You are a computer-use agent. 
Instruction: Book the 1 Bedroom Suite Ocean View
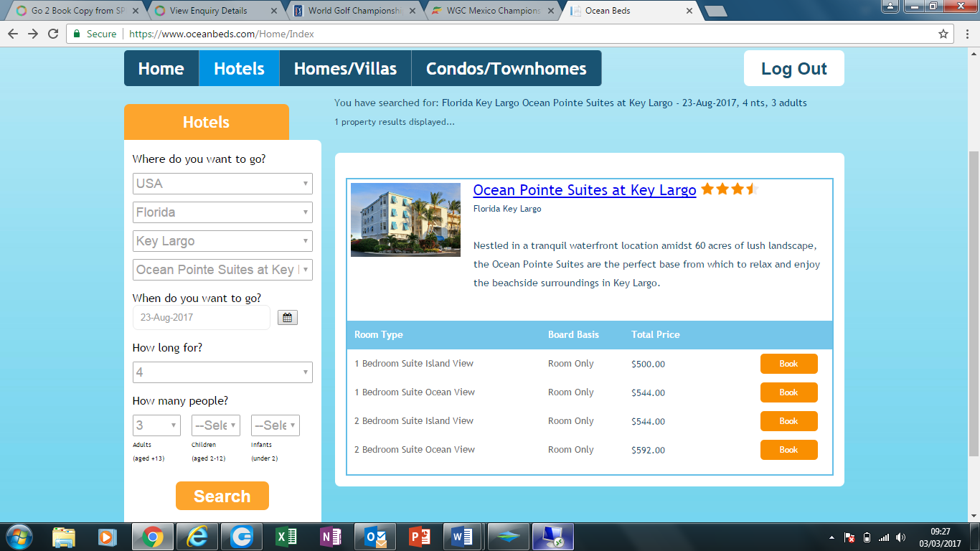click(x=789, y=392)
